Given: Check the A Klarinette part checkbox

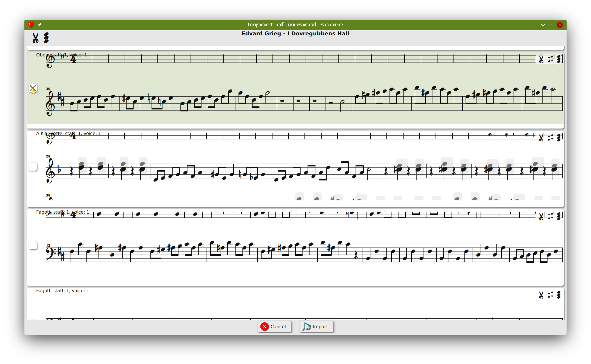Looking at the screenshot, I should (33, 167).
